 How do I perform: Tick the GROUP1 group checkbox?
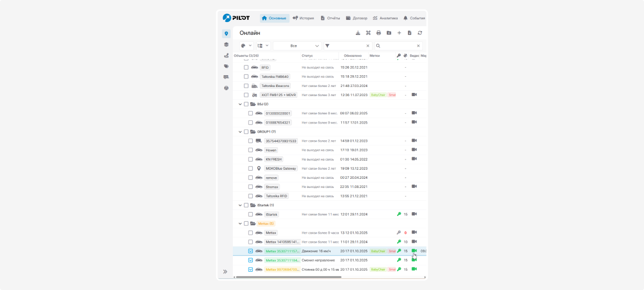coord(246,132)
